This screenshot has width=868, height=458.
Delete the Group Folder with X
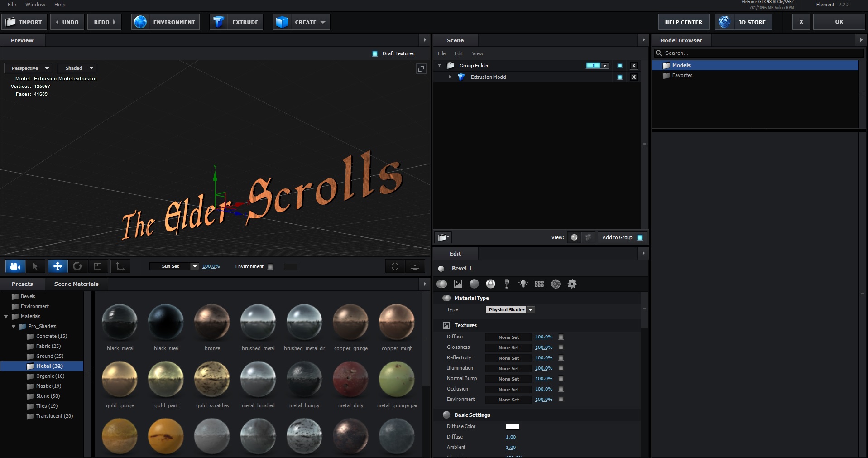point(634,66)
